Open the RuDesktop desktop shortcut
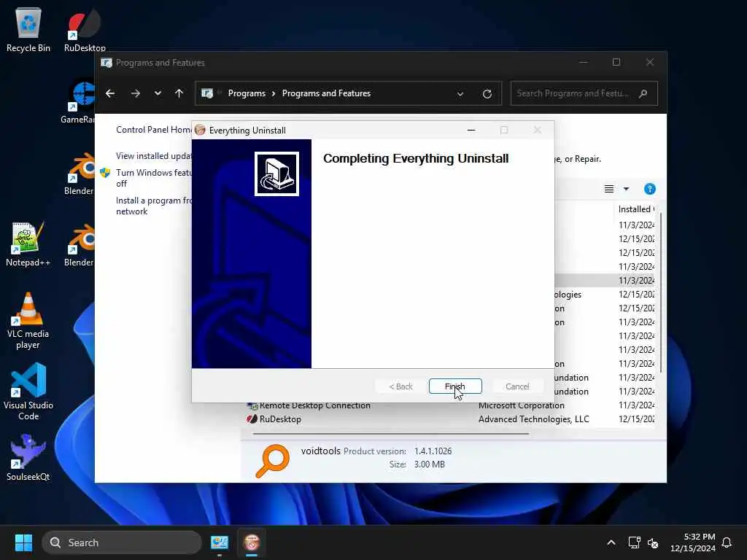 pos(85,29)
